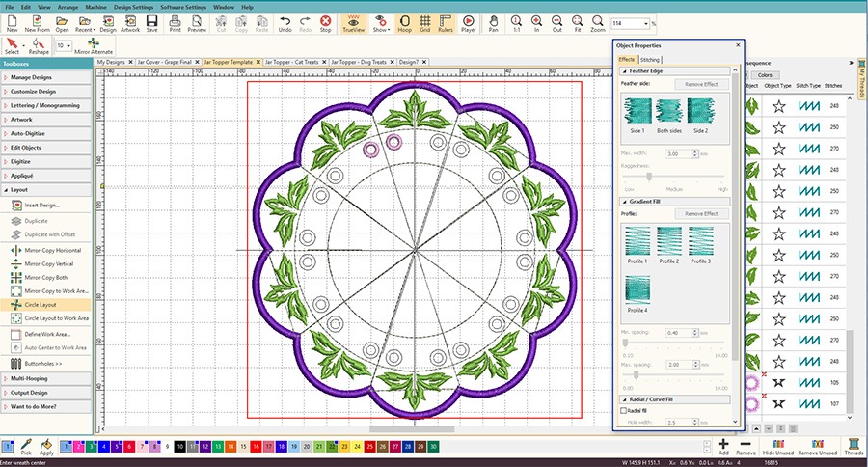868x467 pixels.
Task: Click the Colors button in sequence panel
Action: point(764,75)
